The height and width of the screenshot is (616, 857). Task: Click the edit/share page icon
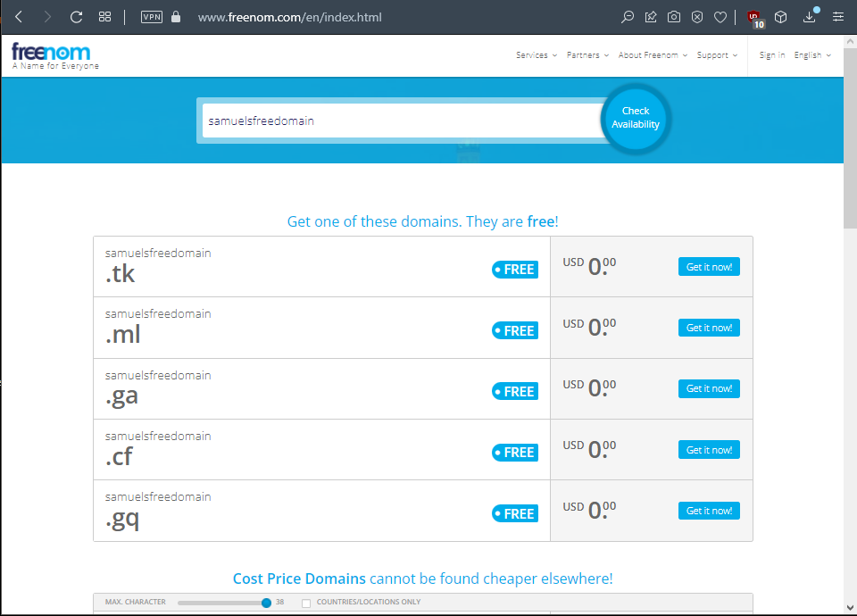tap(651, 17)
